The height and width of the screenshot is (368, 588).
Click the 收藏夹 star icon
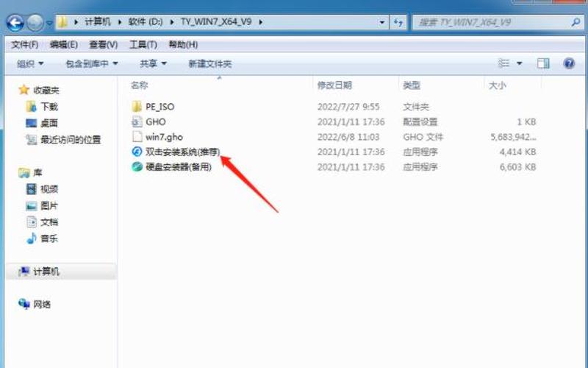point(24,90)
